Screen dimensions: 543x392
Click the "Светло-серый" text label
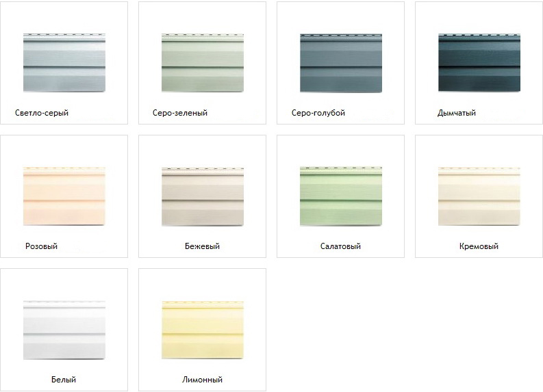pos(42,113)
